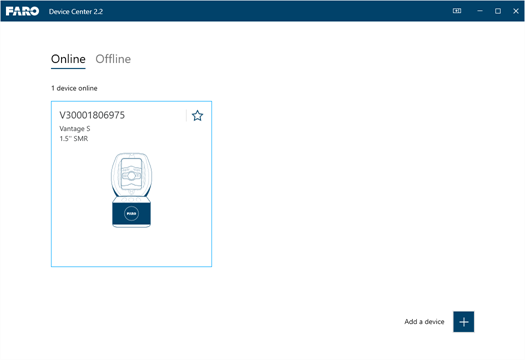Minimize the Device Center window
This screenshot has width=525, height=360.
click(480, 11)
